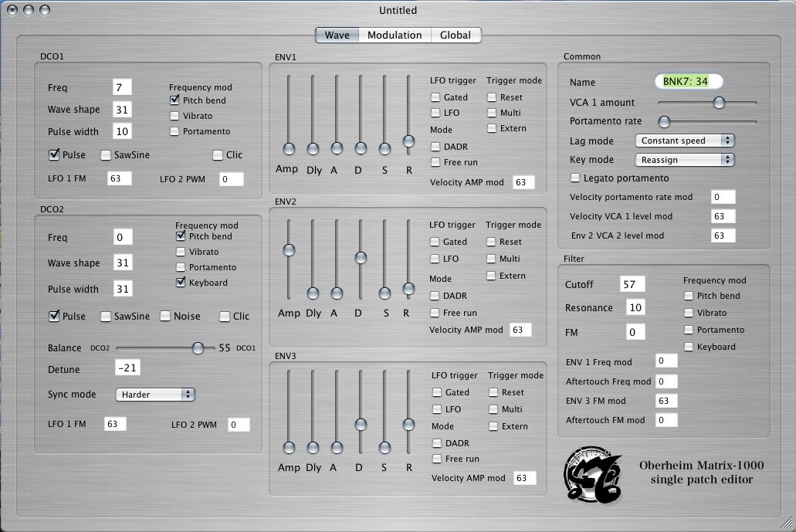Screen dimensions: 796x532
Task: Select the Wave tab
Action: [x=337, y=35]
